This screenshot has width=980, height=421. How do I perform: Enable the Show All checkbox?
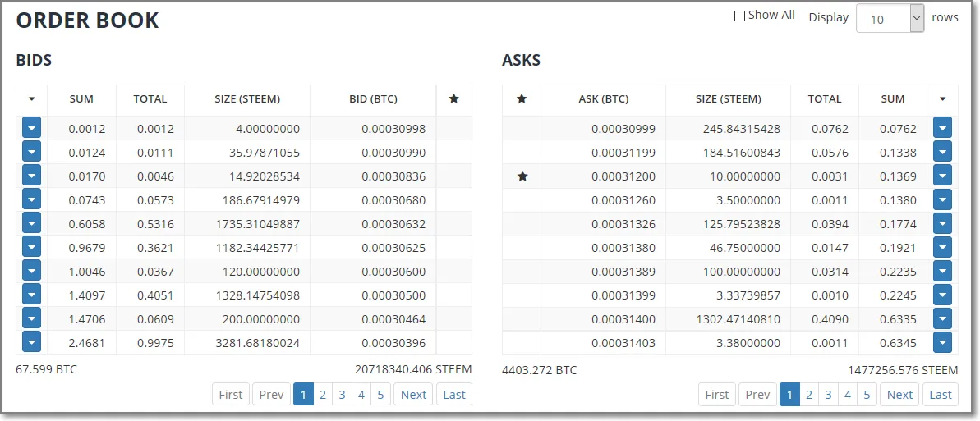coord(739,16)
